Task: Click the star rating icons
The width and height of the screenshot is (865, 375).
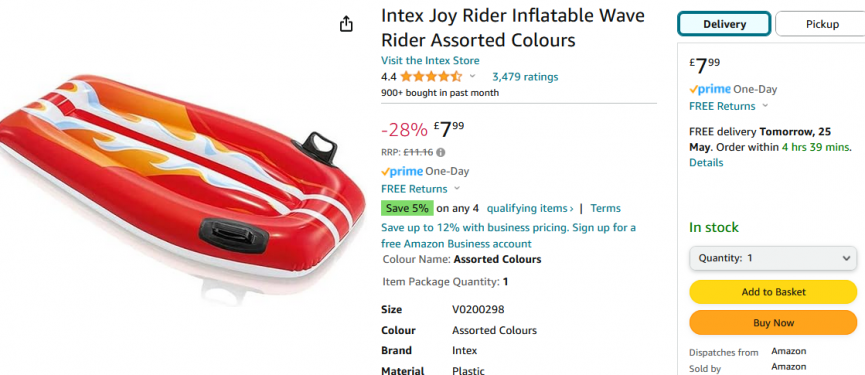Action: [x=431, y=77]
